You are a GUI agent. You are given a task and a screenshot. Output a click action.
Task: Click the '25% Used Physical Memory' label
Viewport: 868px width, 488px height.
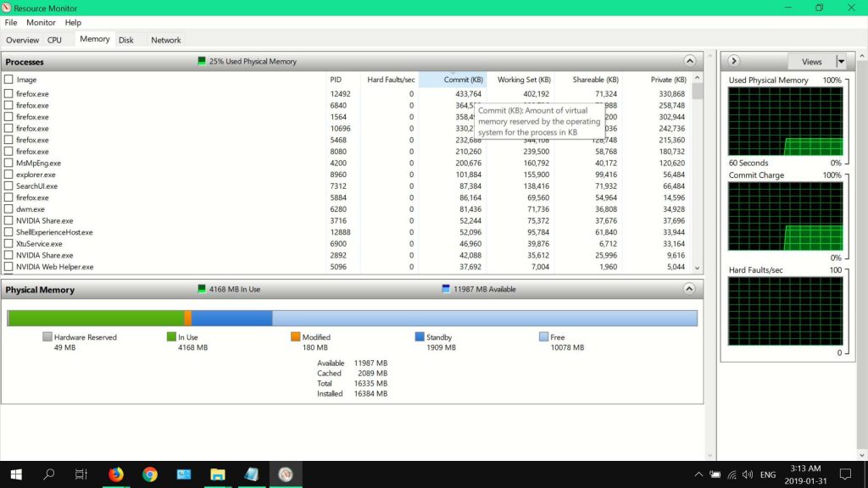(253, 61)
